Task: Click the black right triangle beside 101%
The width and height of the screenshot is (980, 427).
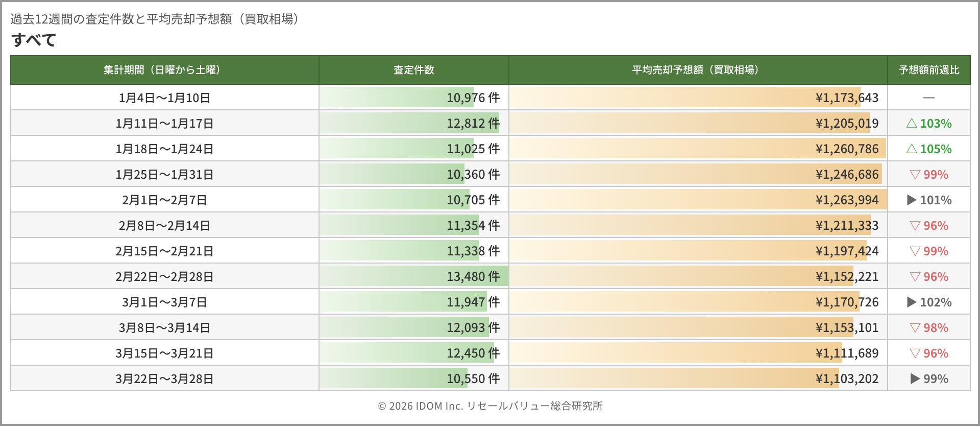Action: (x=912, y=200)
